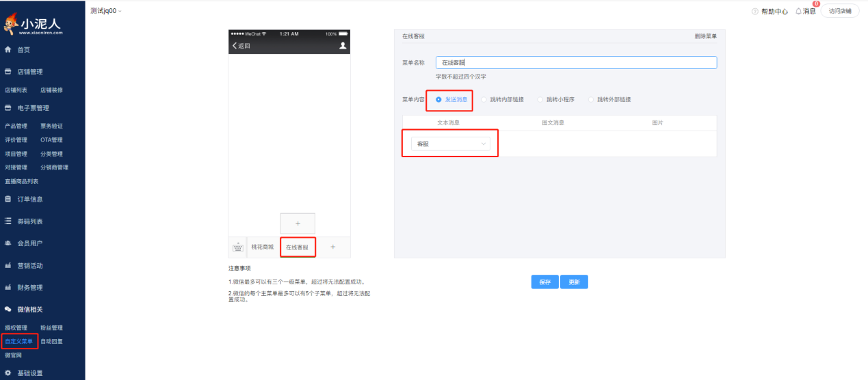The image size is (868, 380).
Task: Select the 发送消息 radio option
Action: coord(452,99)
